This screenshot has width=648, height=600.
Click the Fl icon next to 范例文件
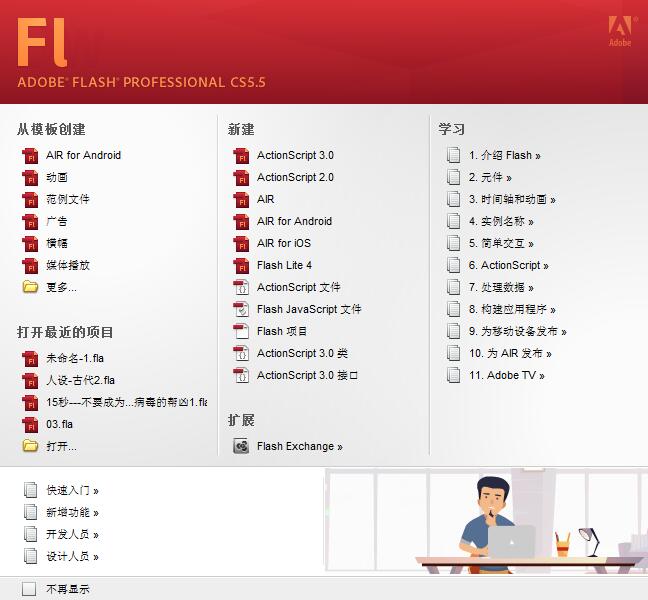pyautogui.click(x=30, y=199)
